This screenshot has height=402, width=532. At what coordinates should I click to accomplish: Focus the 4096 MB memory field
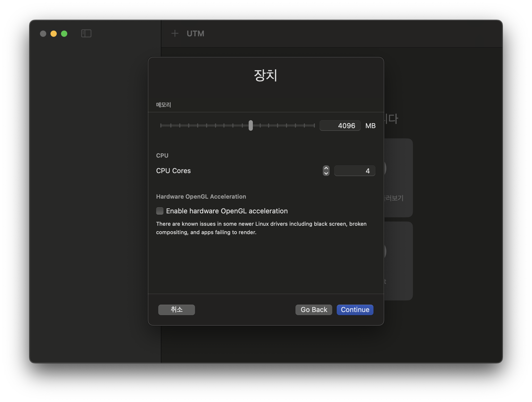[x=340, y=126]
